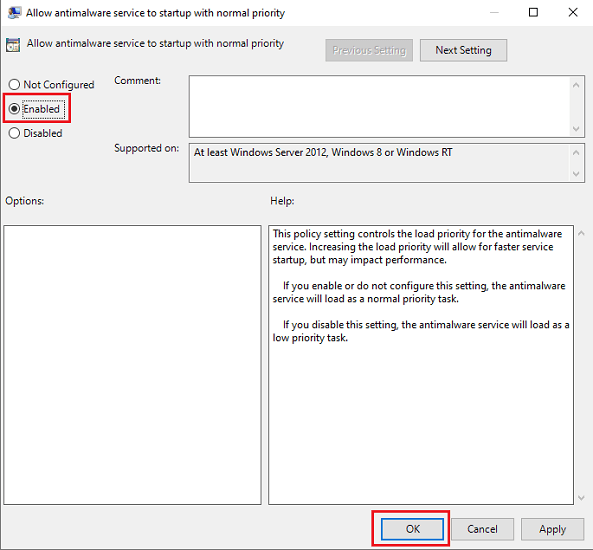Click the 'If you disable this setting' paragraph

pos(421,331)
